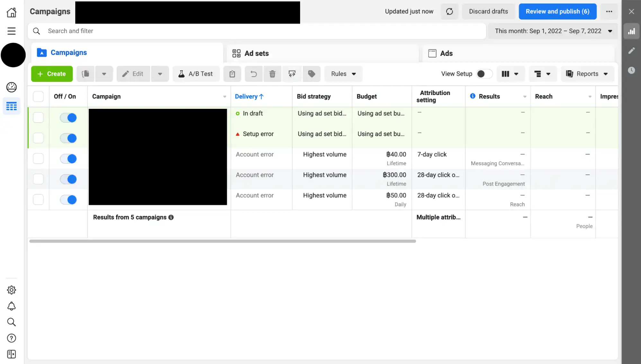Screen dimensions: 641x364
Task: Click the undo arrow icon
Action: 254,74
